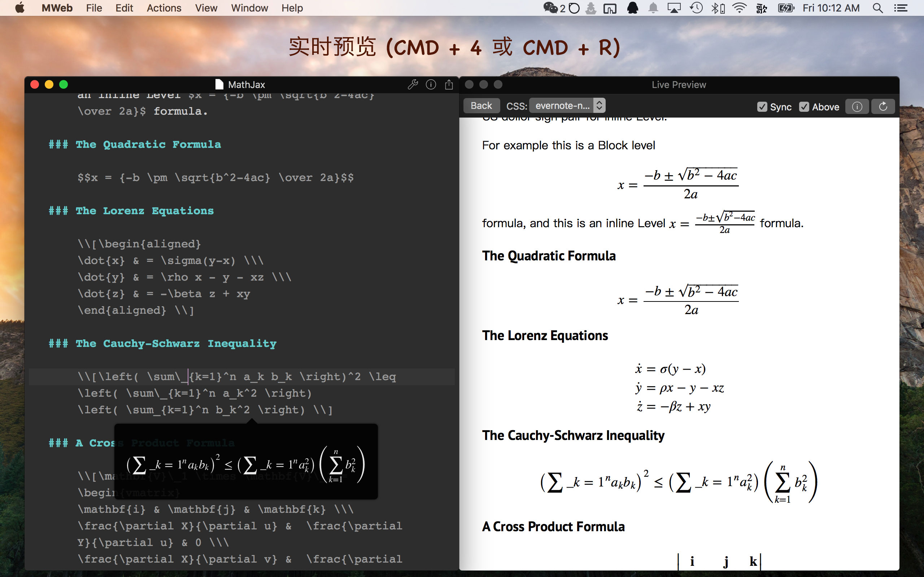Screen dimensions: 924x577
Task: Click the Wi-Fi status icon
Action: [740, 8]
